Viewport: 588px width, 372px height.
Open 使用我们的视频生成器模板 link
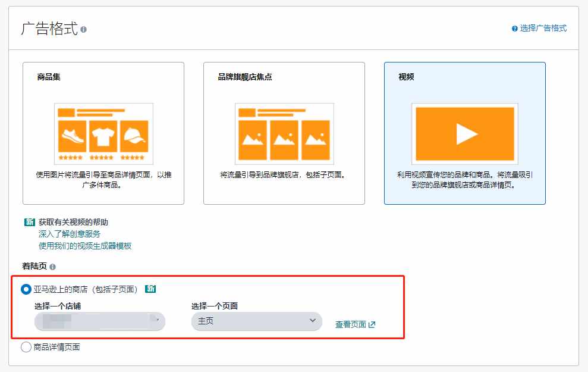point(85,246)
